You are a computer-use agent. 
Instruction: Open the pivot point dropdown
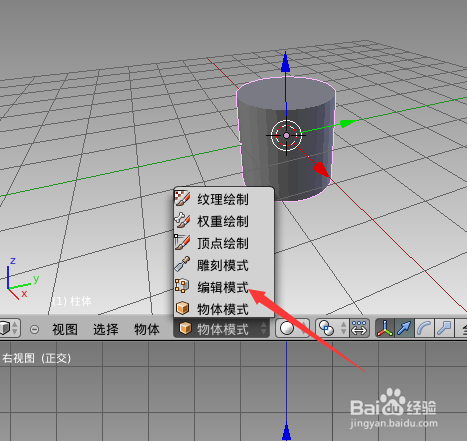tap(332, 329)
